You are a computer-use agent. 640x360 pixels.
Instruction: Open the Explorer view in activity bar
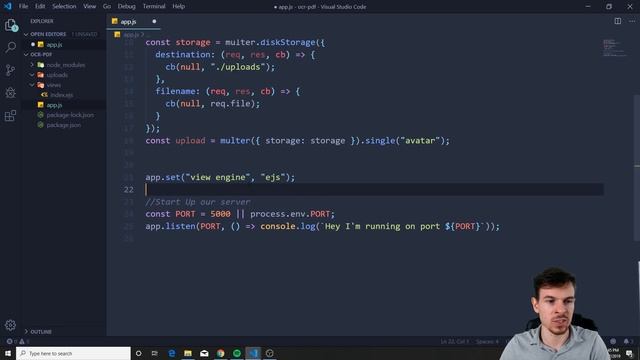(x=11, y=25)
